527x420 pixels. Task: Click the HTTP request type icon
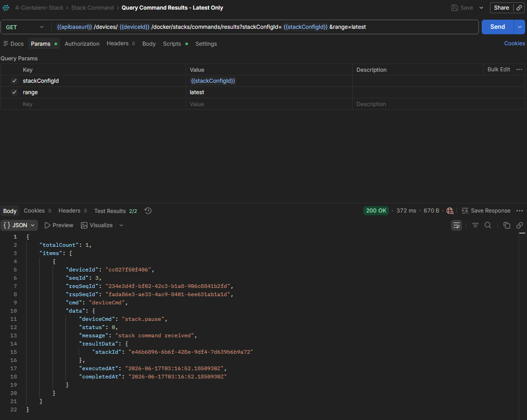tap(5, 7)
